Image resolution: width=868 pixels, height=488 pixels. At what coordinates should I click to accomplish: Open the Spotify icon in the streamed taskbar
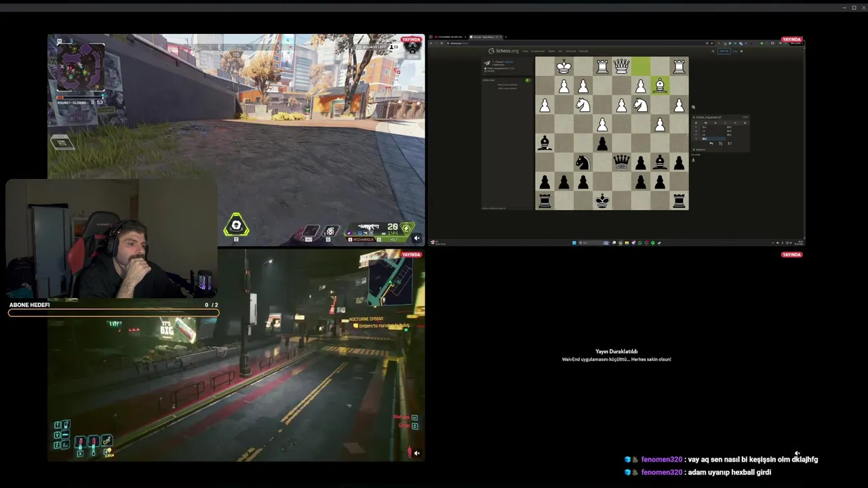[652, 243]
